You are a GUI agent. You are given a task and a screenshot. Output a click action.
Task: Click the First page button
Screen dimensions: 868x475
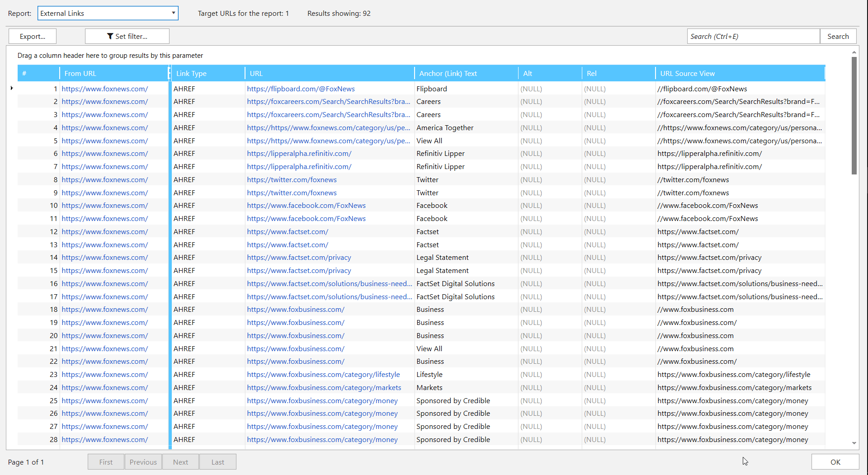point(106,462)
